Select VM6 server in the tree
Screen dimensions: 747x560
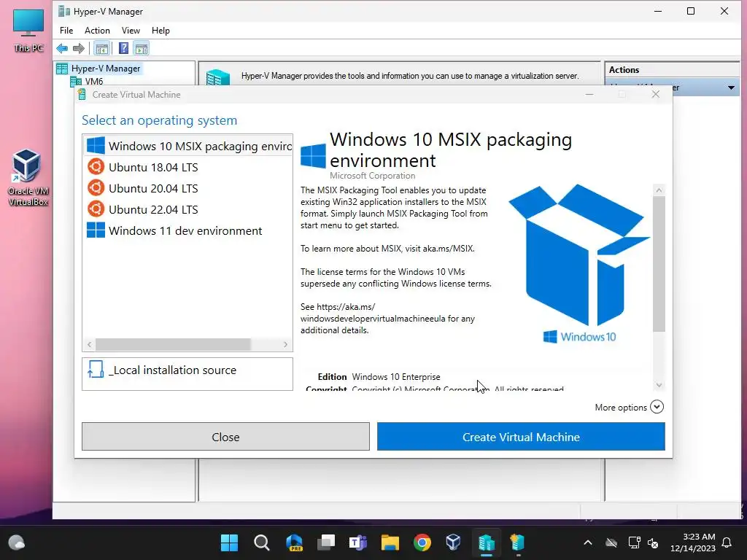[94, 82]
